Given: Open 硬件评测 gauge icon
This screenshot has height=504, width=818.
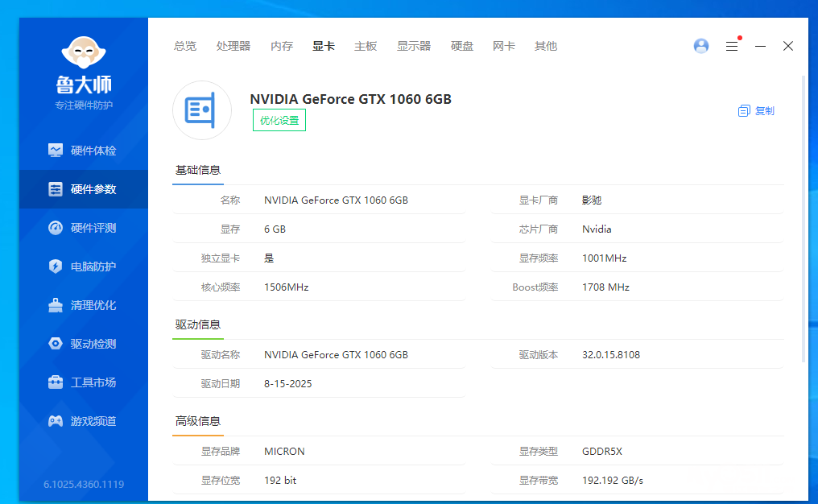Looking at the screenshot, I should point(56,228).
